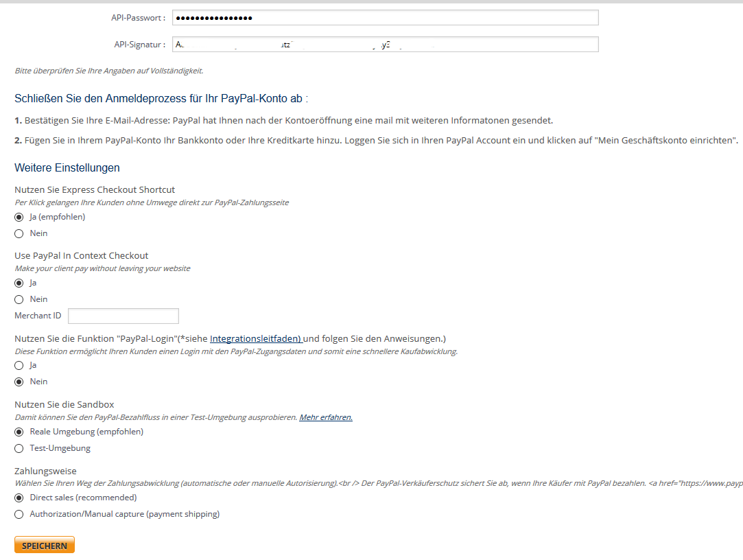
Task: Open the Mehr erfahren sandbox link
Action: pos(326,417)
